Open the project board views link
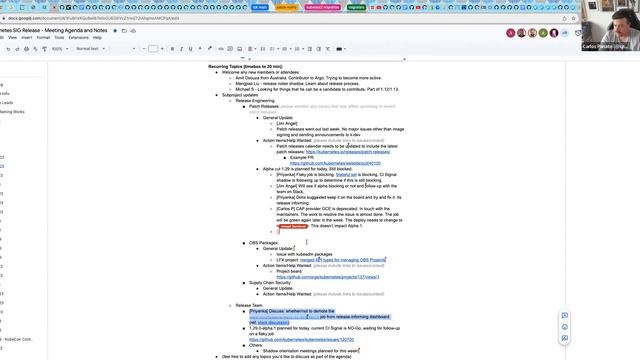Image resolution: width=640 pixels, height=360 pixels. (x=327, y=277)
